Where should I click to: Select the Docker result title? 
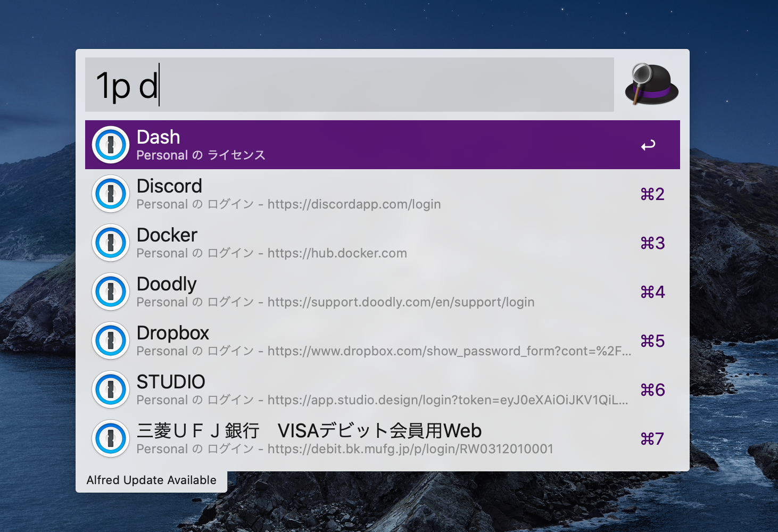167,235
